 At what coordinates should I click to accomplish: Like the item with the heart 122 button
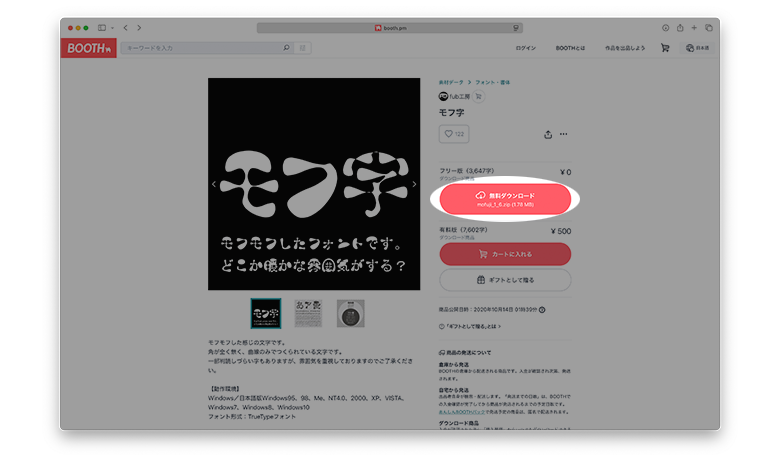pos(454,134)
